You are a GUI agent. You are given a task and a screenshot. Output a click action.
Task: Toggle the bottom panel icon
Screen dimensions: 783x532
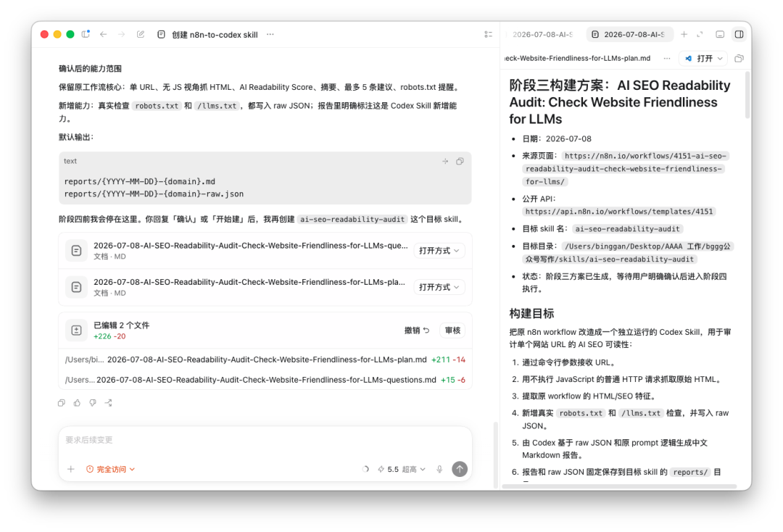point(720,35)
